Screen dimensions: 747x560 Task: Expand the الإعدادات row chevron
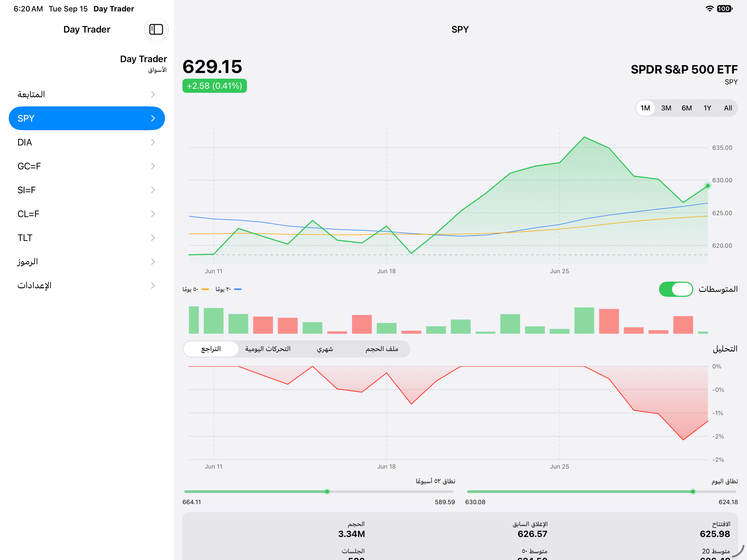153,286
